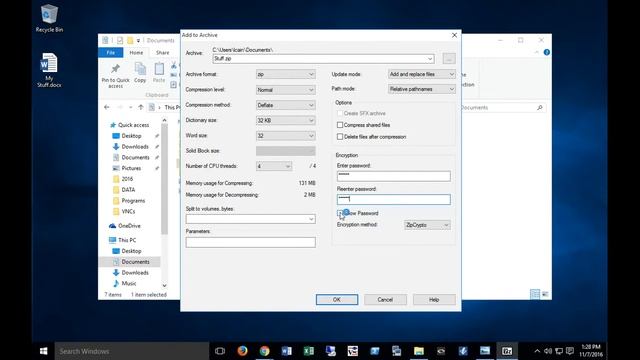Viewport: 640px width, 360px height.
Task: Enable Delete files after compression checkbox
Action: click(x=340, y=137)
